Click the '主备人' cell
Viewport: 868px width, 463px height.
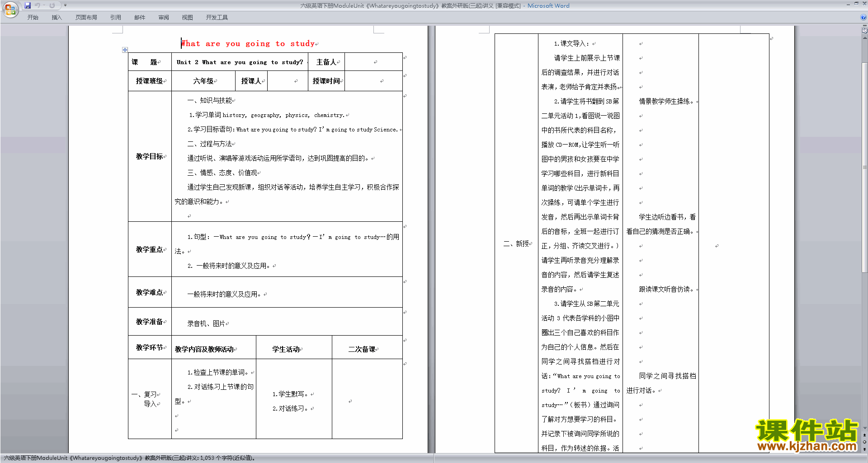(326, 62)
